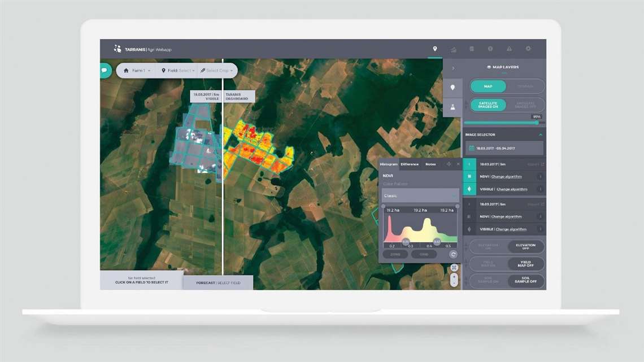Turn satellite images off
This screenshot has height=362, width=644.
point(525,105)
